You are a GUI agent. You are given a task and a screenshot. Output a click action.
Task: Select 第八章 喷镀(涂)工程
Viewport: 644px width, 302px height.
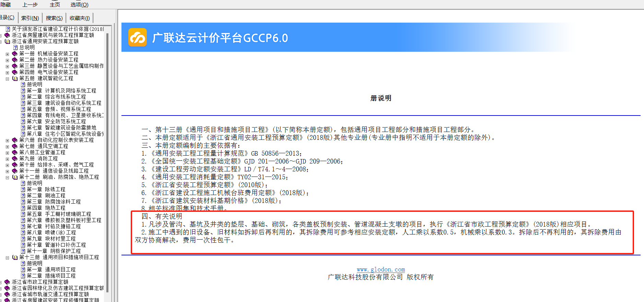click(x=51, y=232)
